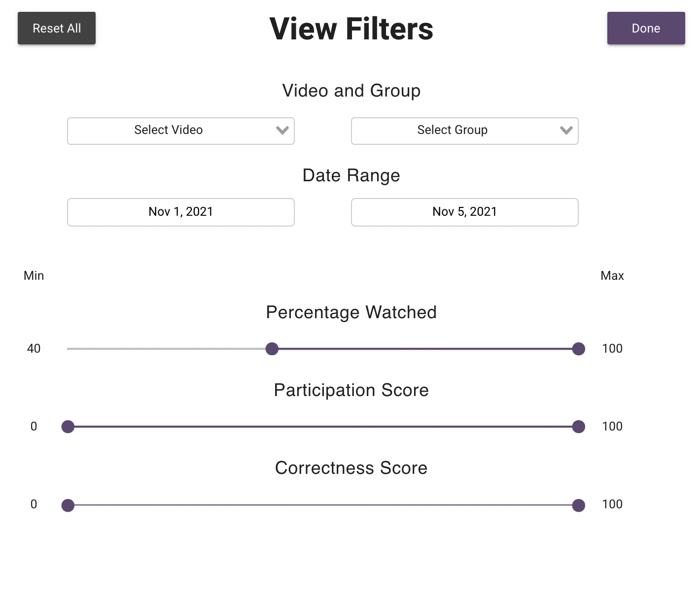Screen dimensions: 700x596
Task: Open the Select Video dropdown
Action: pos(169,131)
